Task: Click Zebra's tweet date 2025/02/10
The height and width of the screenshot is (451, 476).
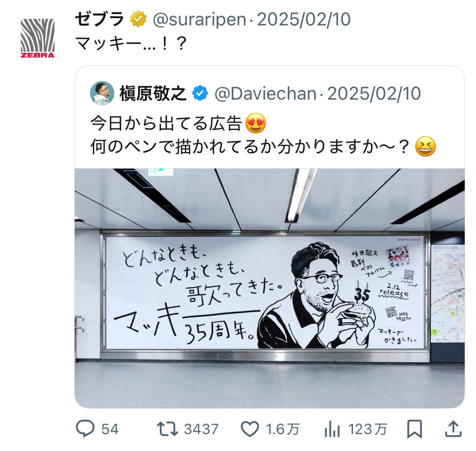Action: (304, 19)
